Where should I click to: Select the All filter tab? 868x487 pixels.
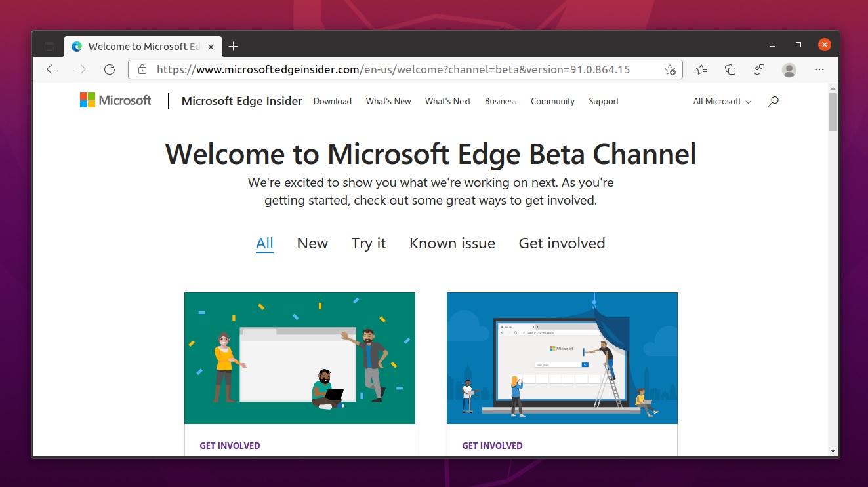pyautogui.click(x=264, y=244)
